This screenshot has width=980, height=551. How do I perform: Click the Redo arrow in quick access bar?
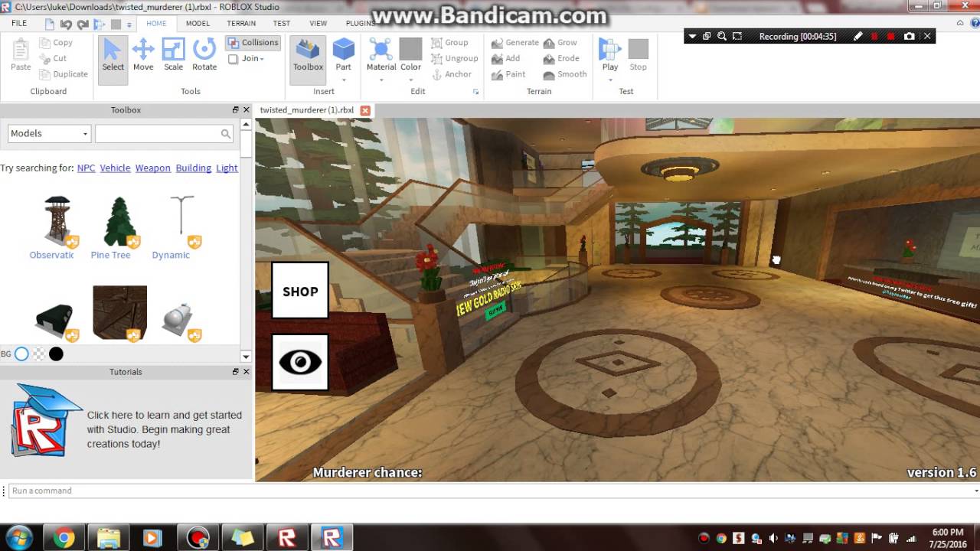(83, 24)
